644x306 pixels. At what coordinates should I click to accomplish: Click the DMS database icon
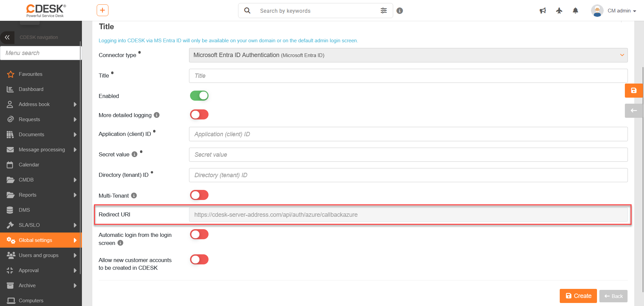(x=10, y=210)
